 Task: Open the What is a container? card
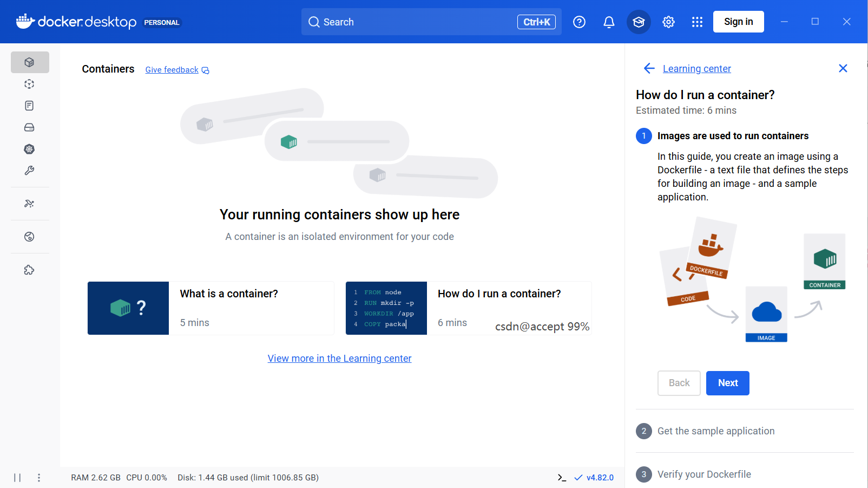point(211,308)
